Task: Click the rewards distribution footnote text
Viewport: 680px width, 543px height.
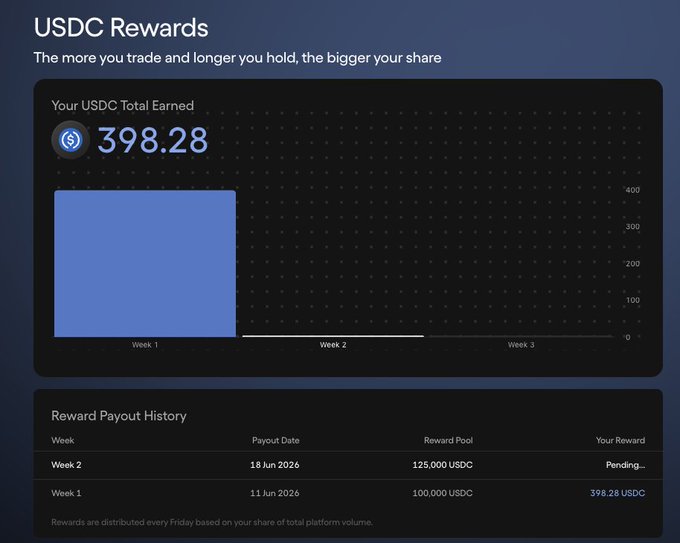Action: 212,522
